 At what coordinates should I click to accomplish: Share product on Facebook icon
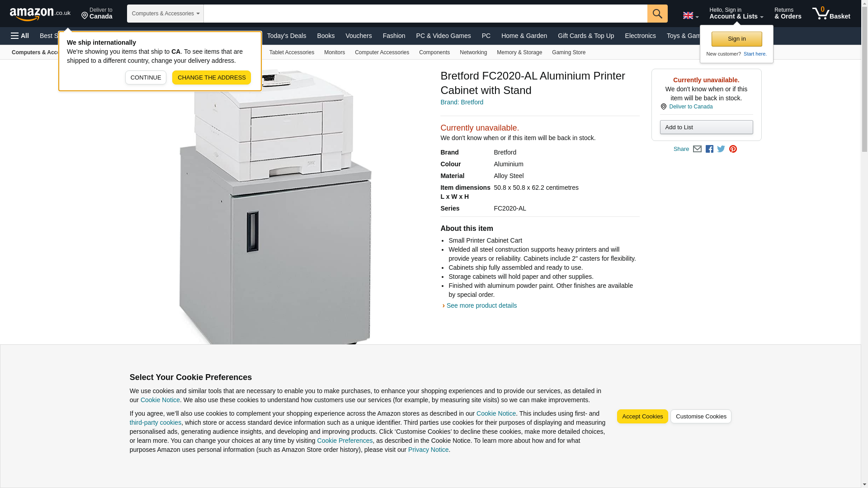[x=709, y=149]
